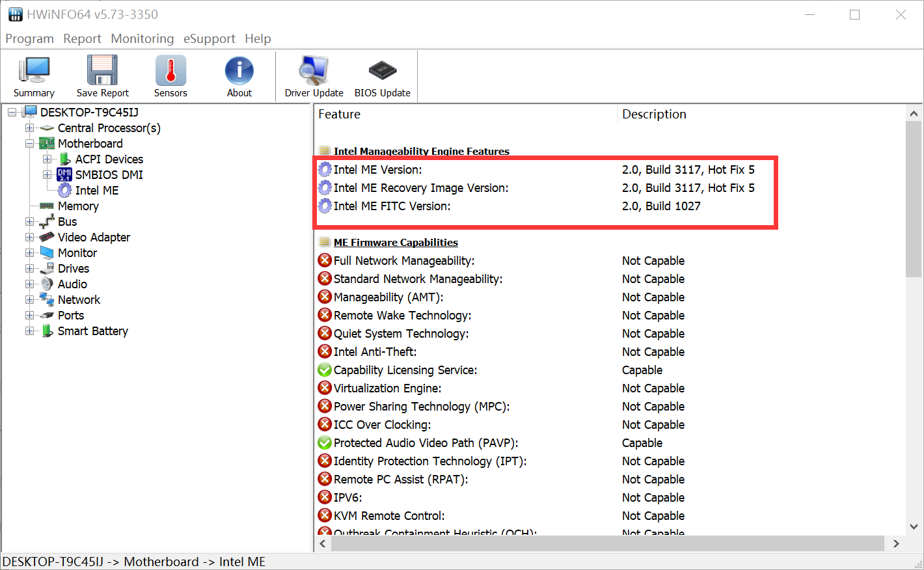
Task: Expand the Network node
Action: pyautogui.click(x=29, y=300)
